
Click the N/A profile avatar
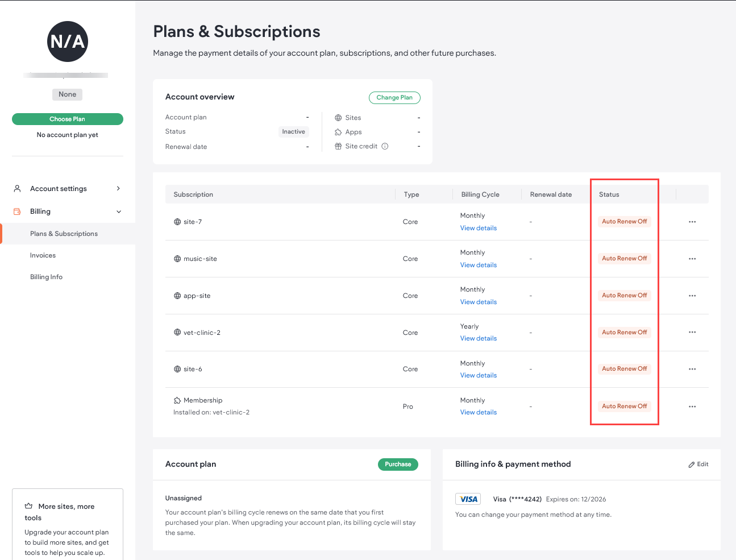[x=67, y=41]
